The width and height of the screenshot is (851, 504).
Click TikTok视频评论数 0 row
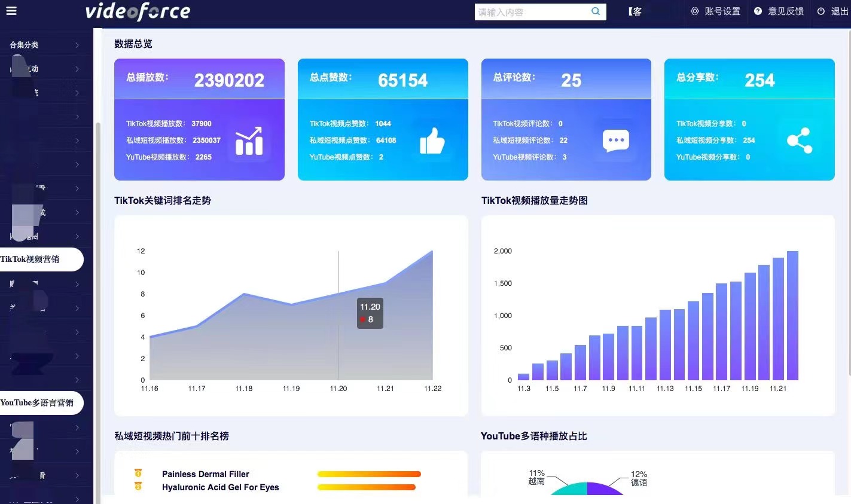point(527,124)
